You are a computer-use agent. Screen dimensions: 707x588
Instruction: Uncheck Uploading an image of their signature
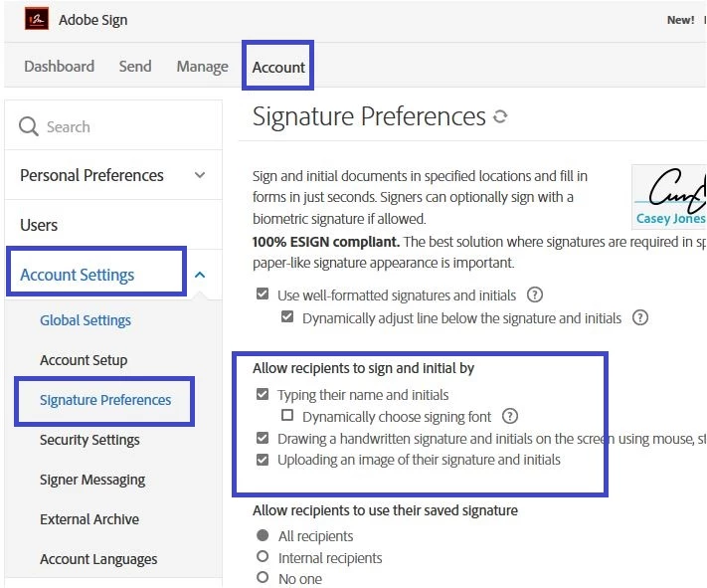point(263,460)
